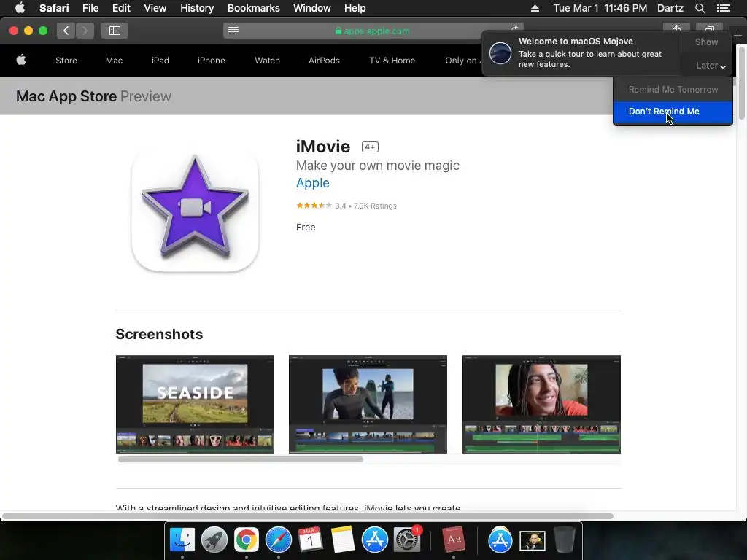Open App Store icon left of System Preferences
This screenshot has height=560, width=747.
375,540
